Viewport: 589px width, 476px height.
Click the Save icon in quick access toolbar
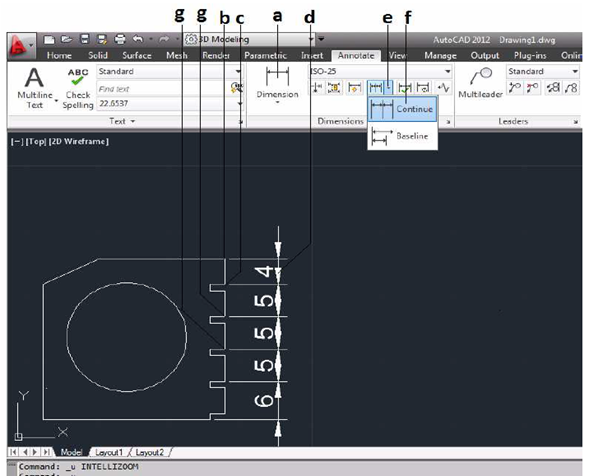pos(85,39)
